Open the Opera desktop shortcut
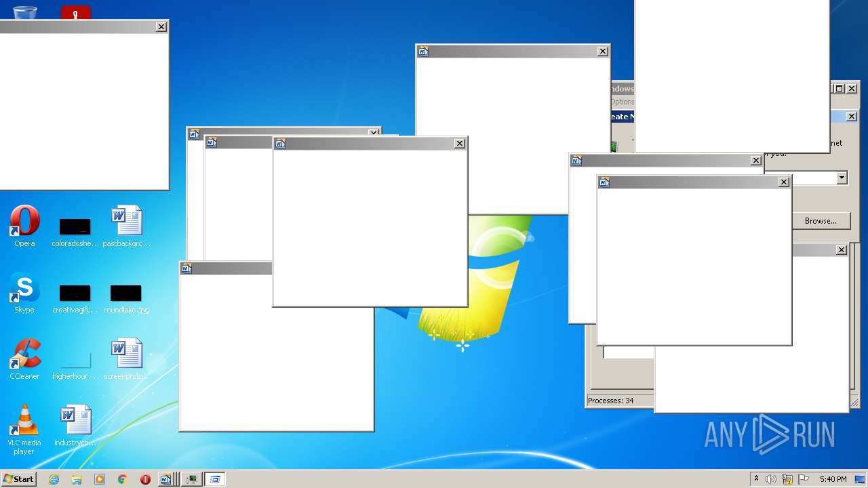868x488 pixels. 24,226
